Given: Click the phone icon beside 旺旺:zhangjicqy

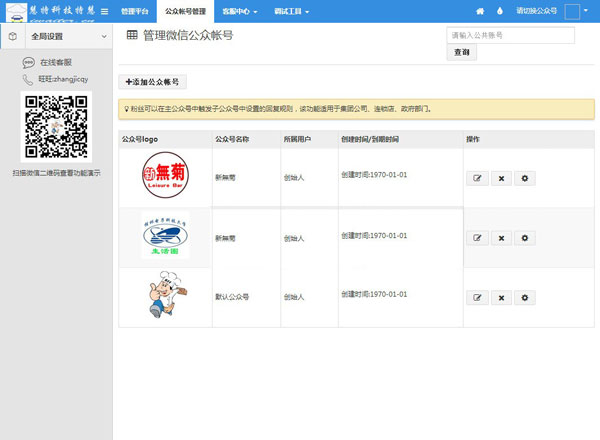Looking at the screenshot, I should click(28, 80).
